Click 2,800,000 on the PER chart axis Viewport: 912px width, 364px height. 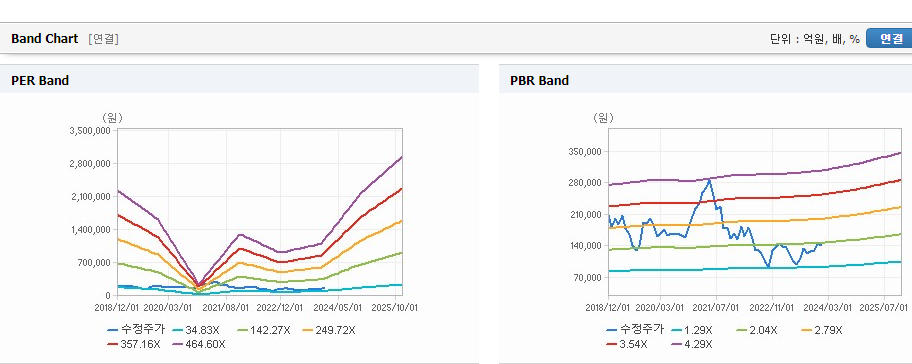click(x=91, y=164)
